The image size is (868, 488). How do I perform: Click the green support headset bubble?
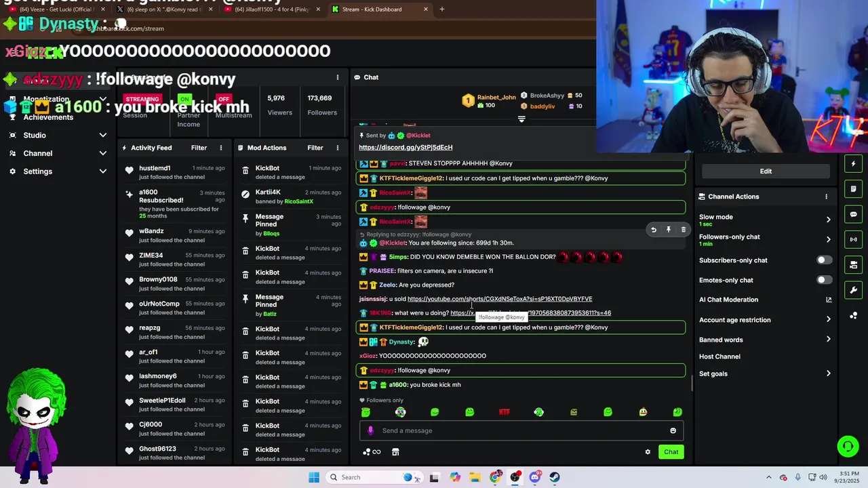coord(848,446)
